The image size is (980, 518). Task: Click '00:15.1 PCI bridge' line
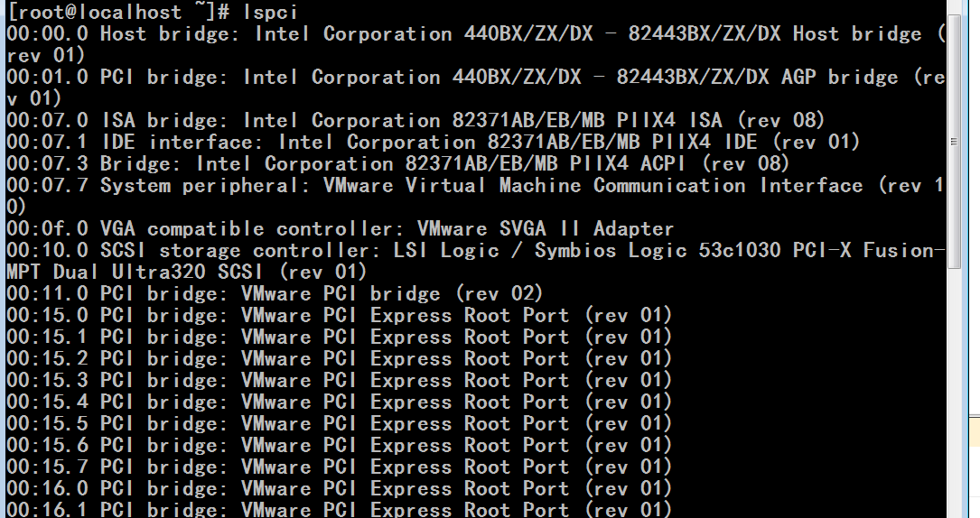[x=339, y=337]
